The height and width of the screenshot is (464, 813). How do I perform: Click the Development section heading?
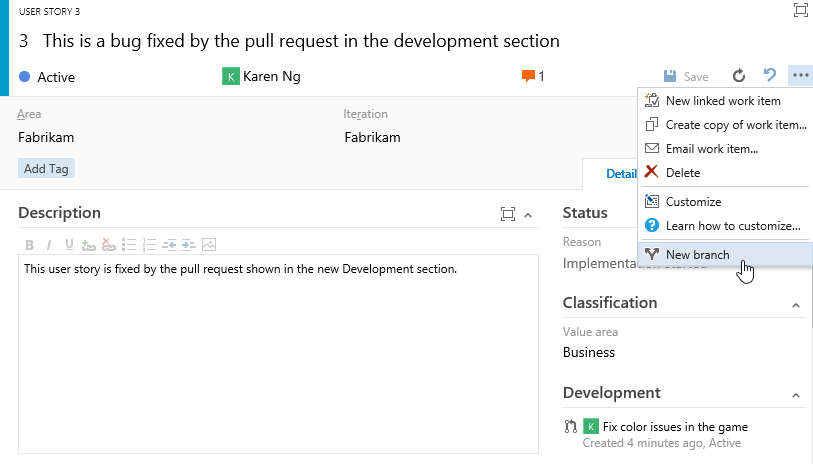(x=611, y=393)
